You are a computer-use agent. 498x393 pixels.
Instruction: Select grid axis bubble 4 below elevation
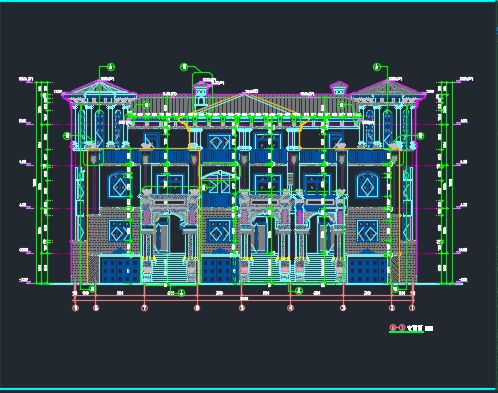click(291, 308)
